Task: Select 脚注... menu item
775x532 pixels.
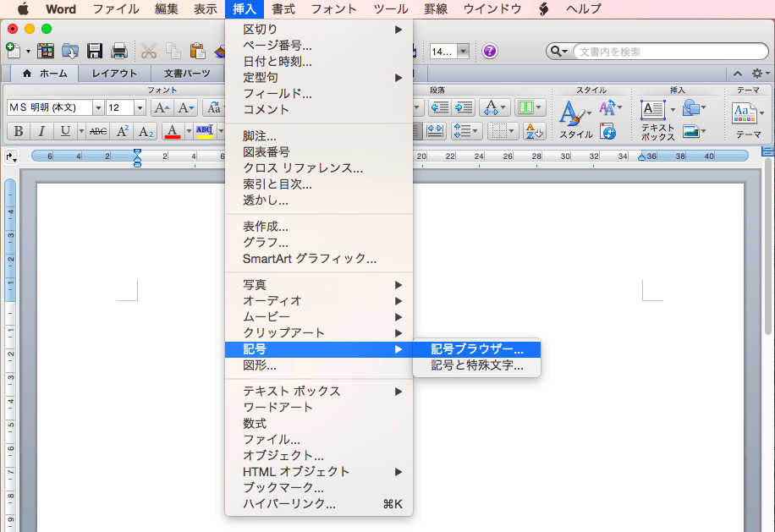Action: pos(319,136)
